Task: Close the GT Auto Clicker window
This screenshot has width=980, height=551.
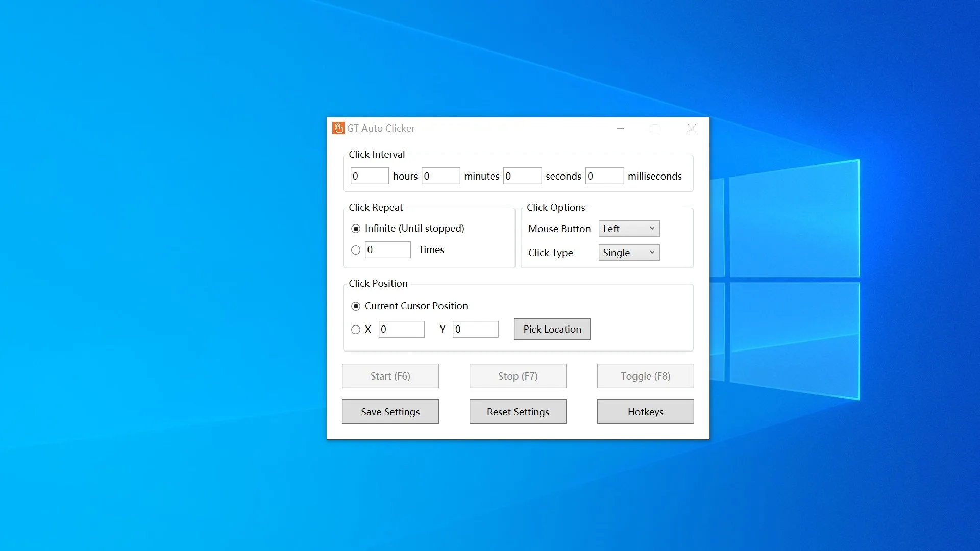Action: click(x=692, y=129)
